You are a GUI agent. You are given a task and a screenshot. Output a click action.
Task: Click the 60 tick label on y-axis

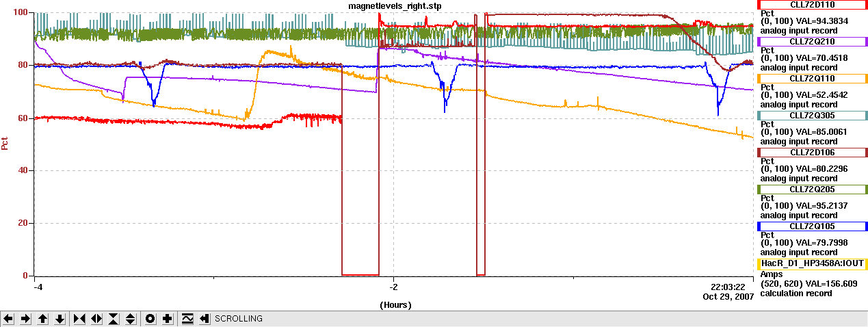point(22,118)
